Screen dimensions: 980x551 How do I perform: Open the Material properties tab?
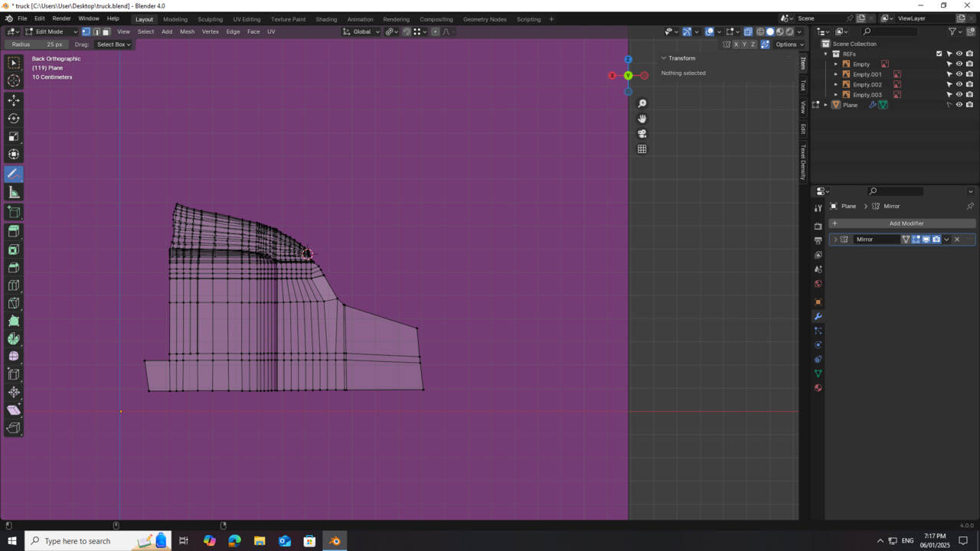[x=818, y=388]
